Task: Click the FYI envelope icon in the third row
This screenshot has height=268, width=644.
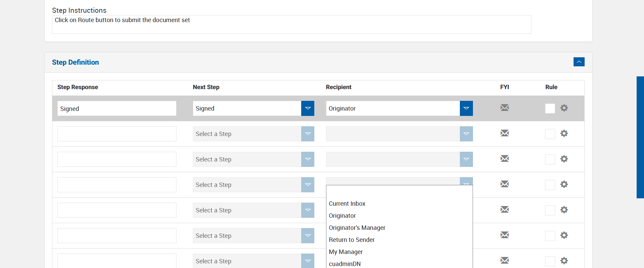Action: pos(504,158)
